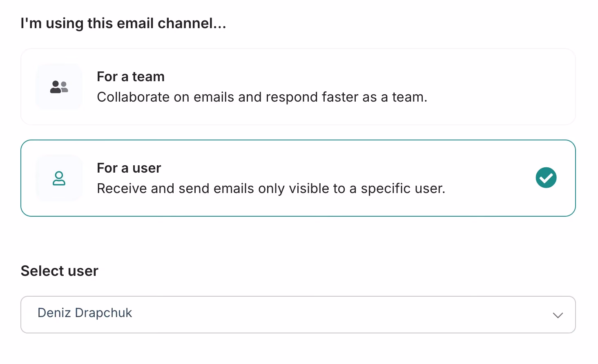Click the two-person team icon
The width and height of the screenshot is (598, 364).
point(59,87)
